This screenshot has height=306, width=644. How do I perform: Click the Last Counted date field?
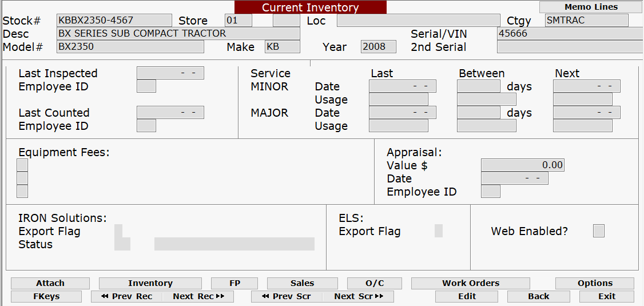[x=170, y=113]
